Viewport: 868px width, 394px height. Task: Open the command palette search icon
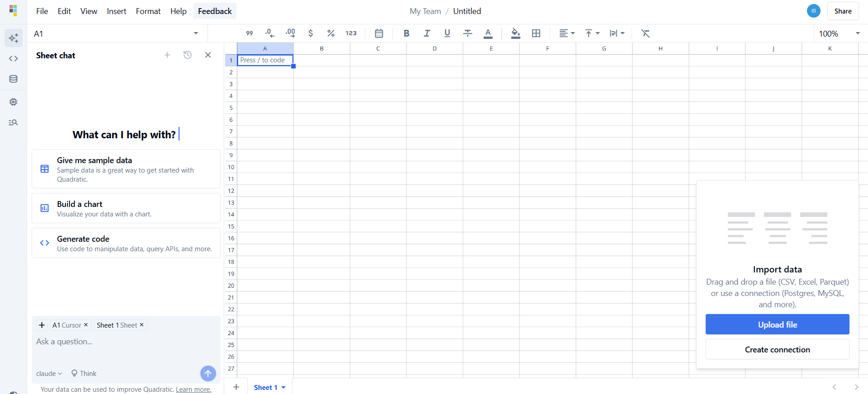click(14, 122)
